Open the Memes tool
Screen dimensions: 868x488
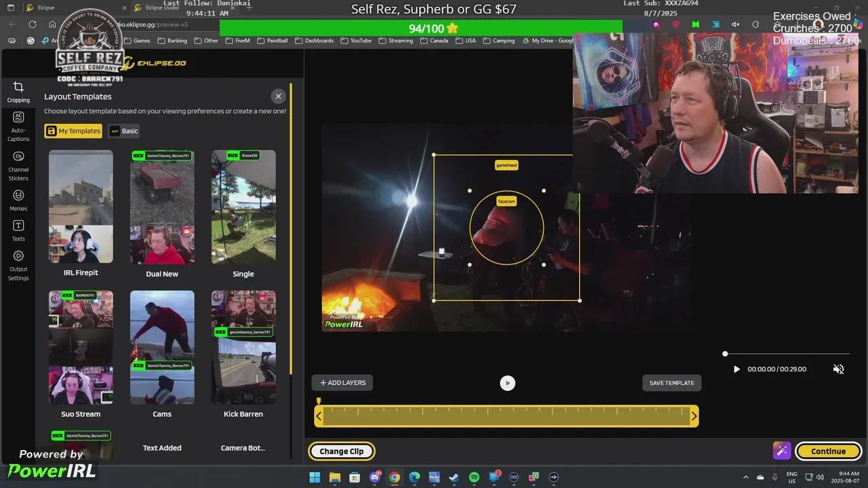click(x=18, y=201)
